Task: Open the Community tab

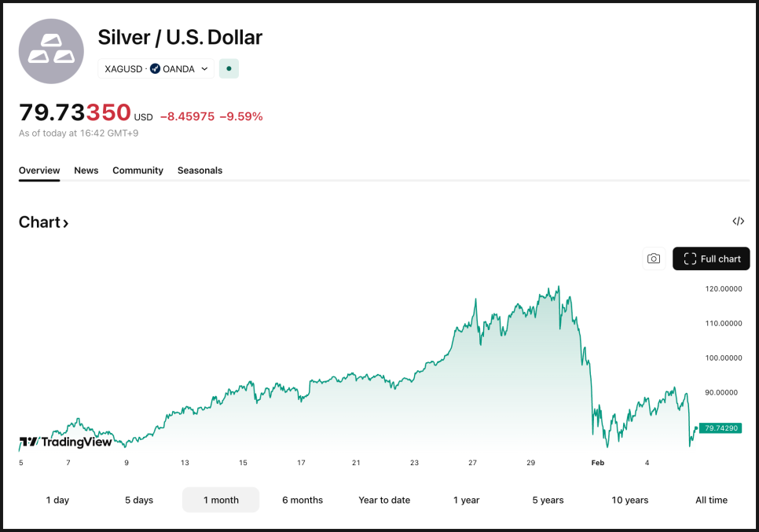Action: point(137,171)
